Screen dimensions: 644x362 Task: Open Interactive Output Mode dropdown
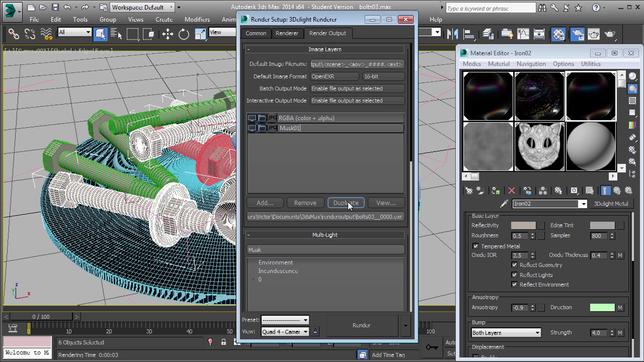coord(357,101)
